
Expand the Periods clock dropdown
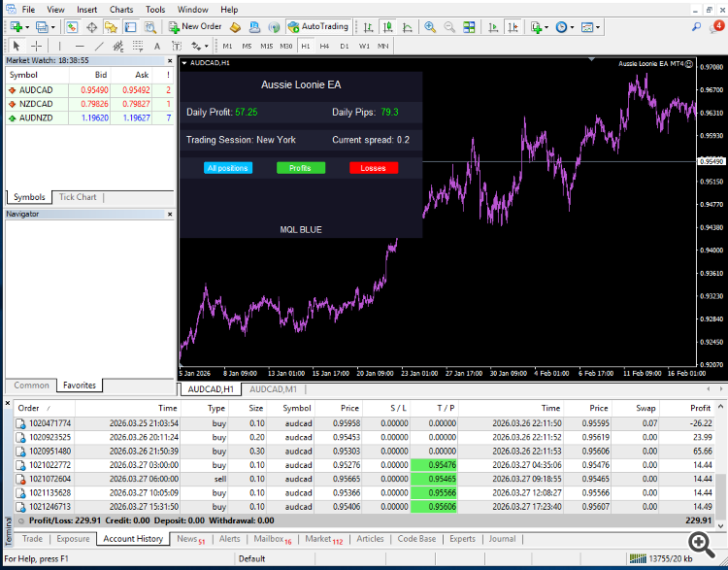(x=572, y=27)
